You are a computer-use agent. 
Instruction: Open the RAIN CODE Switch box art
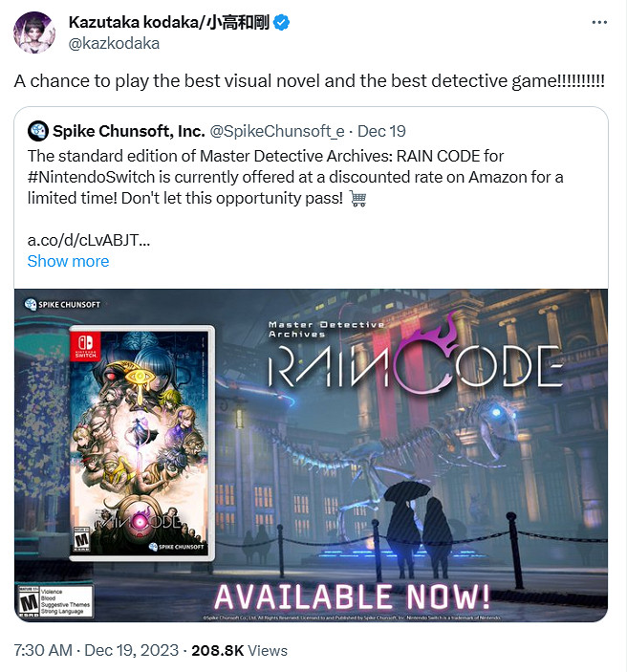tap(141, 444)
